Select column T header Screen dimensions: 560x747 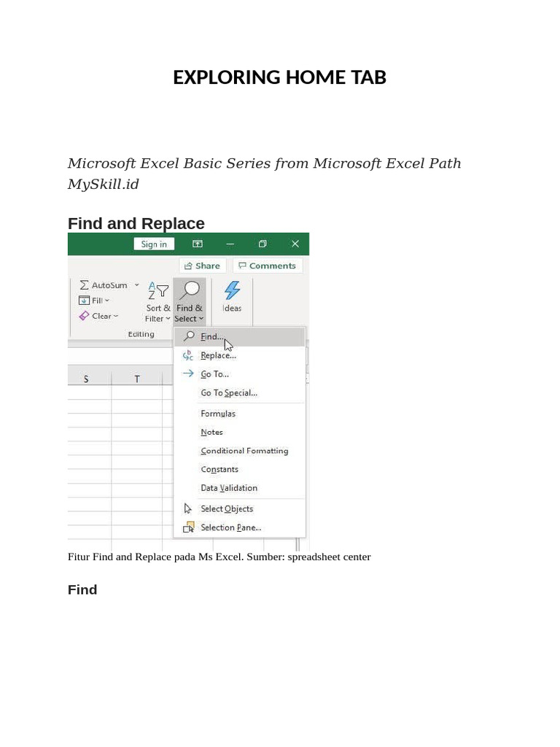pos(137,379)
